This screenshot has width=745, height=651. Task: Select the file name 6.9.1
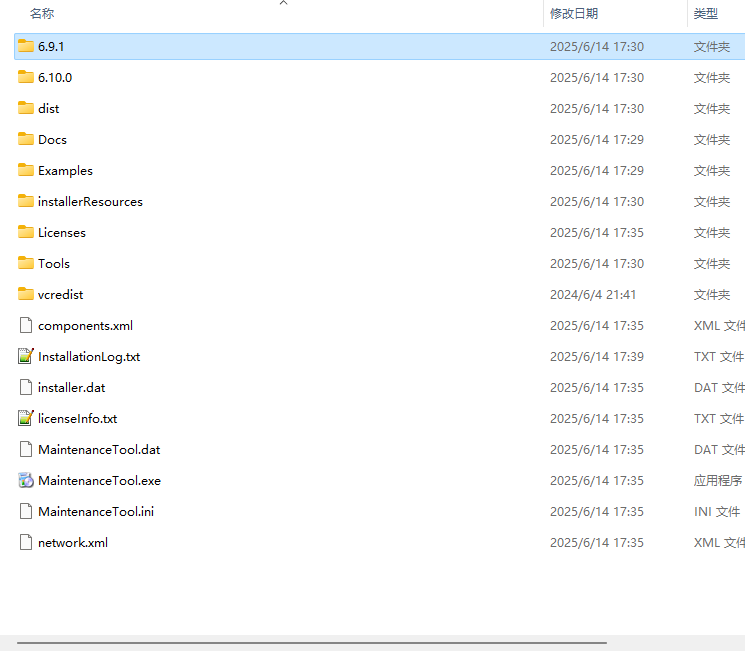click(x=51, y=47)
